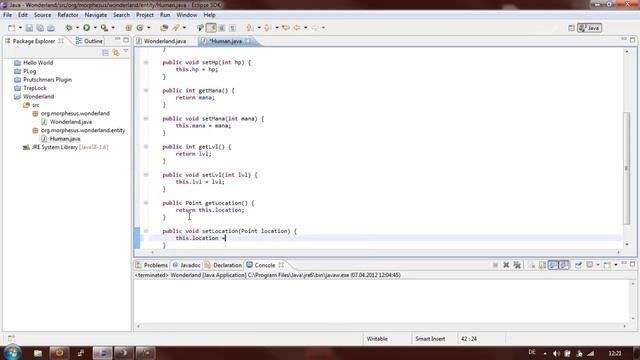Click the Last Edit Location icon
The image size is (640, 360).
pos(286,28)
